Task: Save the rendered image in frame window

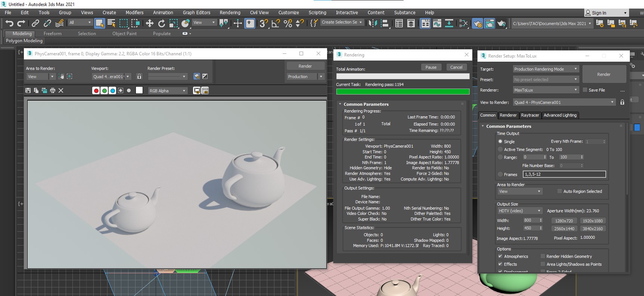Action: point(28,90)
